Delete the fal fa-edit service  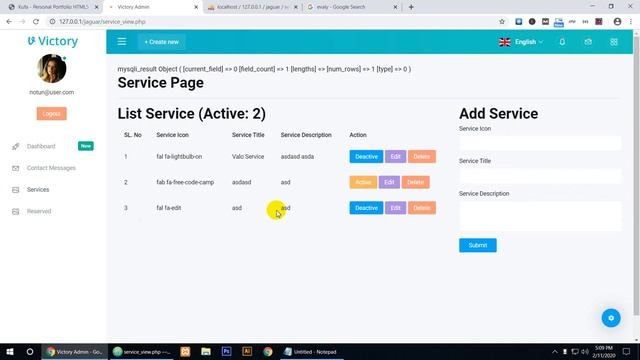422,208
